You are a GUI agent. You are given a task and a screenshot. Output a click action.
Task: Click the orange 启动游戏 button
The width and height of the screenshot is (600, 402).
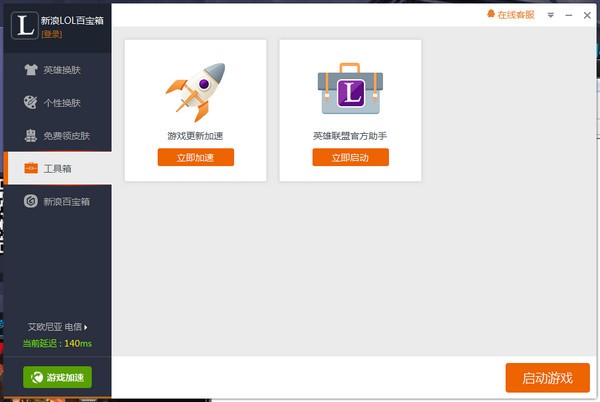click(x=547, y=378)
